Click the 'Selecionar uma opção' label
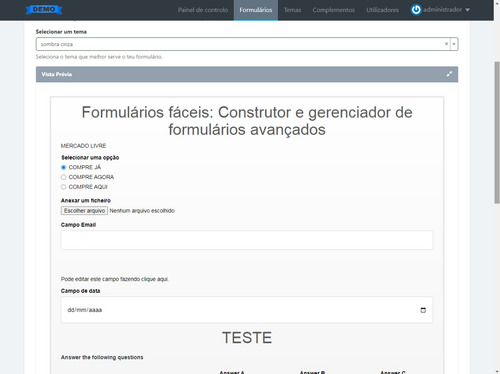This screenshot has height=374, width=500. [90, 157]
